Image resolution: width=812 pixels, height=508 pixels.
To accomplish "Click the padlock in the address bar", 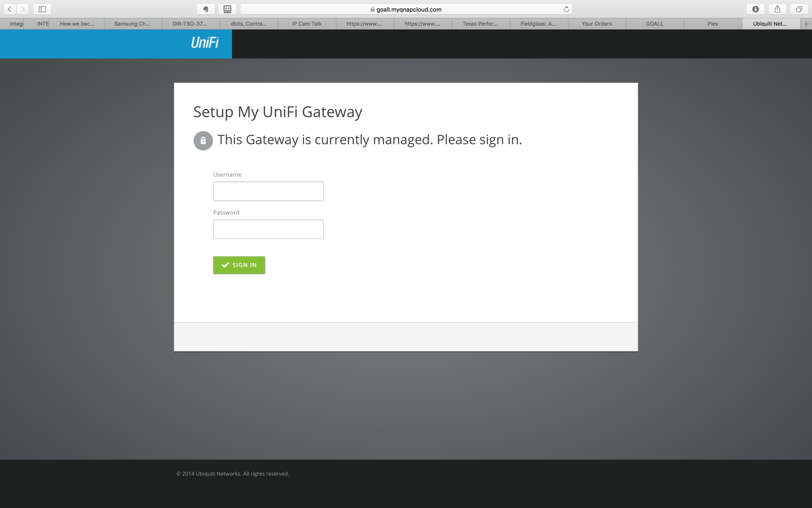I will click(372, 9).
